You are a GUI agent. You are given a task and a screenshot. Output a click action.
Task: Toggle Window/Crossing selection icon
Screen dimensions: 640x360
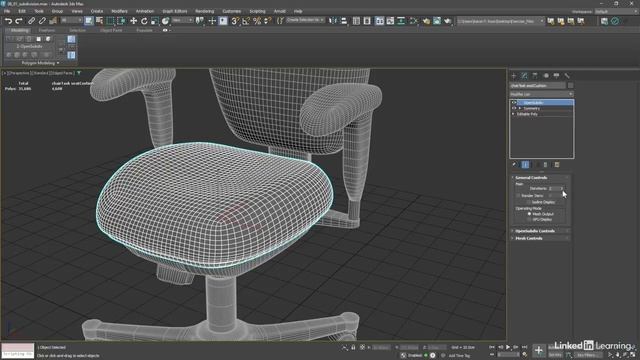(x=121, y=21)
